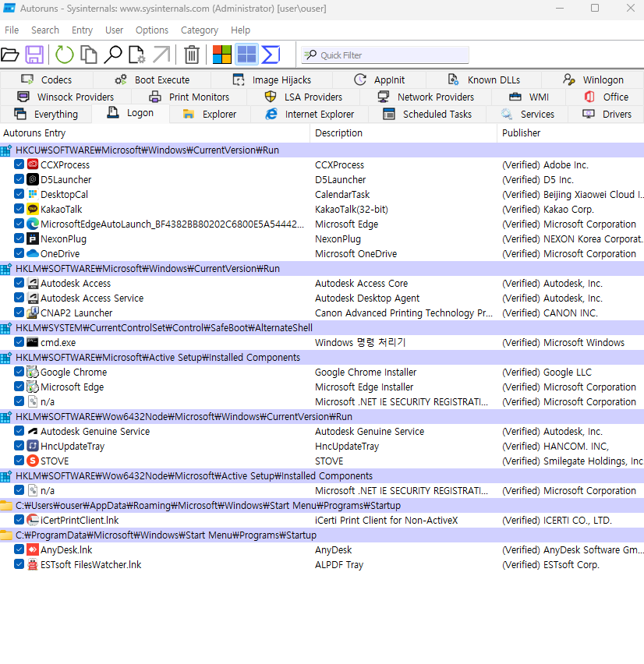
Task: Click the Open file toolbar icon
Action: pyautogui.click(x=10, y=55)
